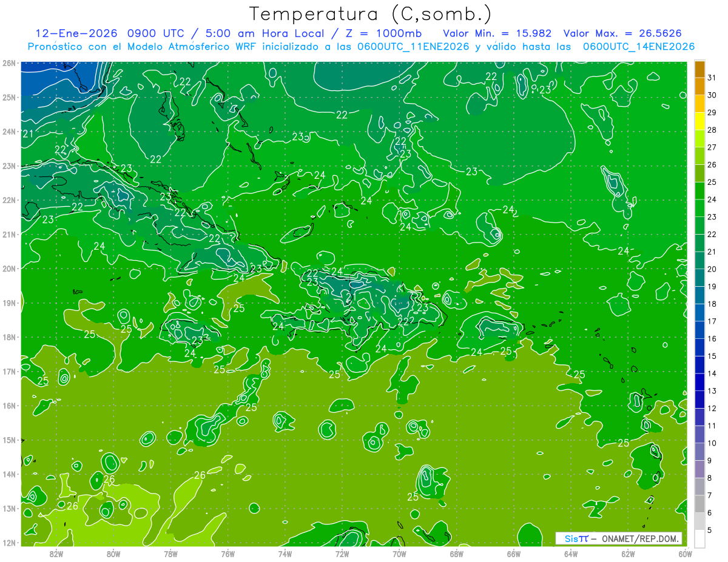Click the '12N' latitude axis label
The height and width of the screenshot is (562, 728).
[x=8, y=543]
